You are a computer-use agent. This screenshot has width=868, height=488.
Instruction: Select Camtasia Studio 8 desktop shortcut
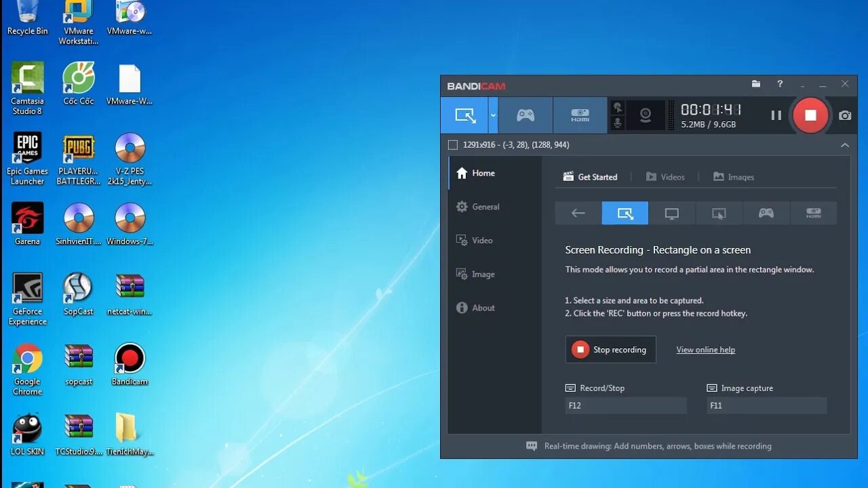point(27,88)
